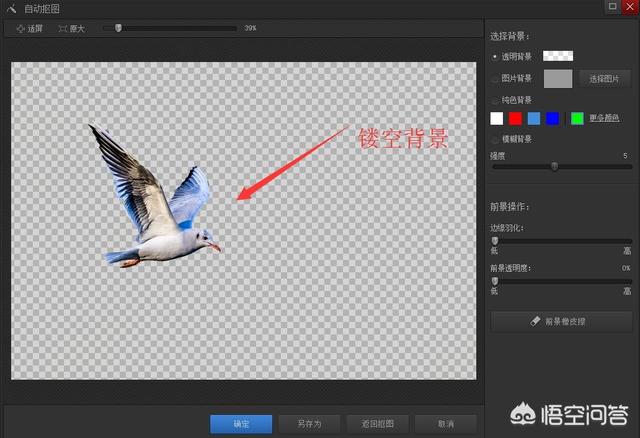The width and height of the screenshot is (640, 438).
Task: Click the foreground eraser (前景橡皮擦) button
Action: coord(561,321)
